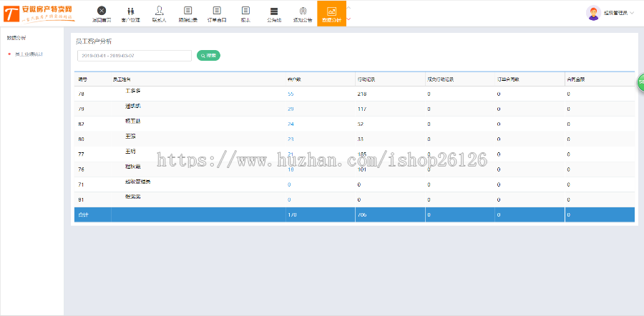Click the orange T site logo
Screen dimensions: 644x316
(11, 13)
